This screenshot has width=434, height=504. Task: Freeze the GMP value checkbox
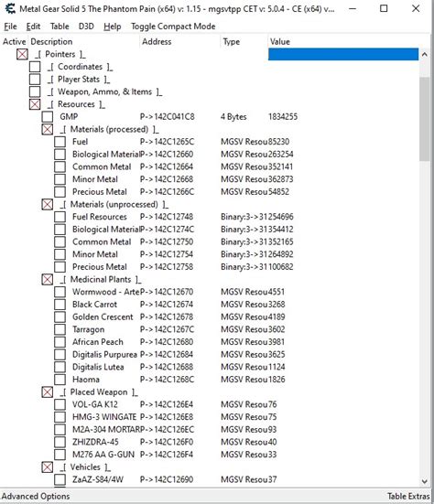(x=48, y=117)
